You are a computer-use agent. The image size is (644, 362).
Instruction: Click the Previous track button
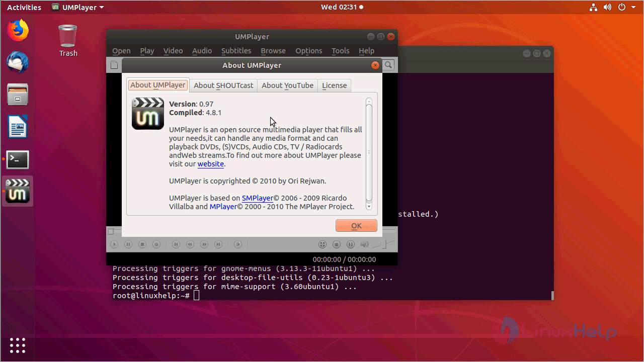tap(176, 244)
